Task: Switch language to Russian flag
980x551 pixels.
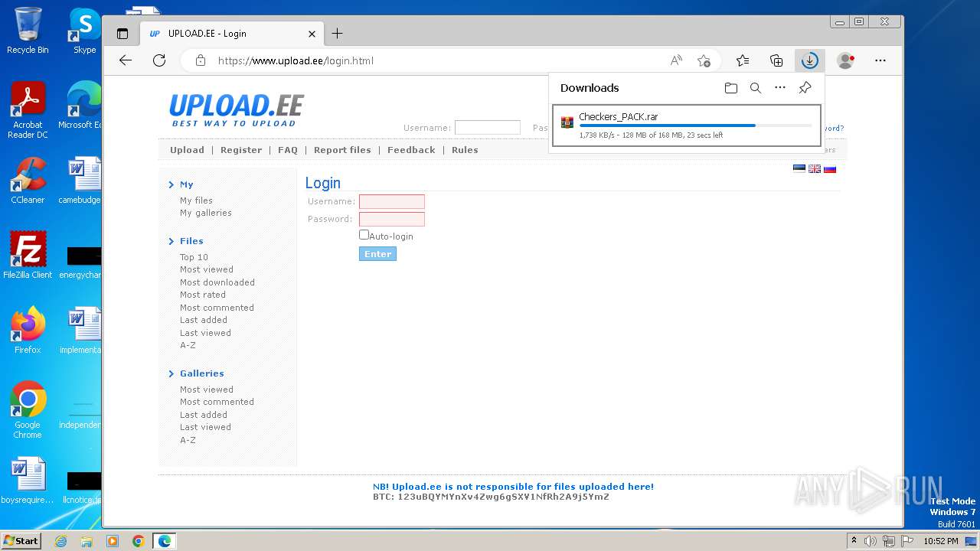Action: click(830, 169)
